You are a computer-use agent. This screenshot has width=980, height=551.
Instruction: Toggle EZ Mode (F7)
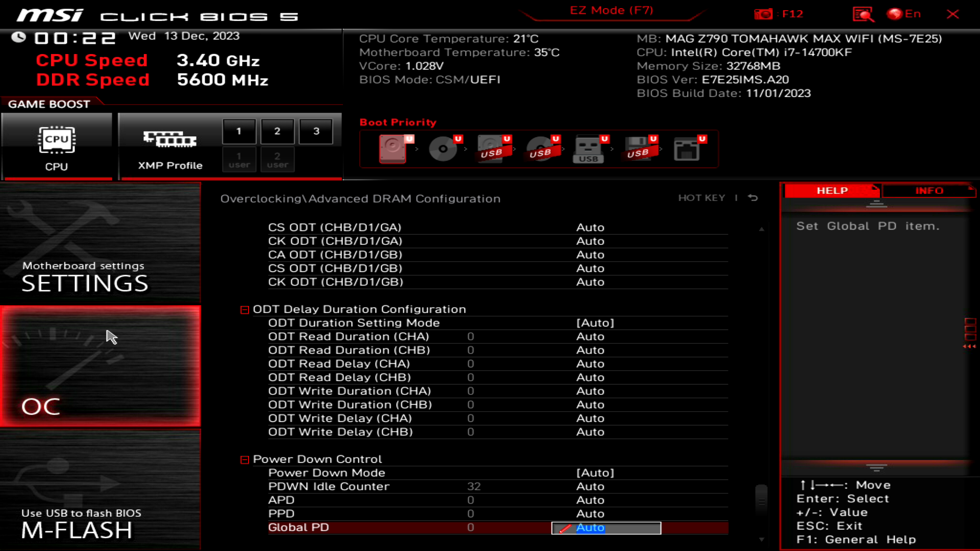point(610,10)
